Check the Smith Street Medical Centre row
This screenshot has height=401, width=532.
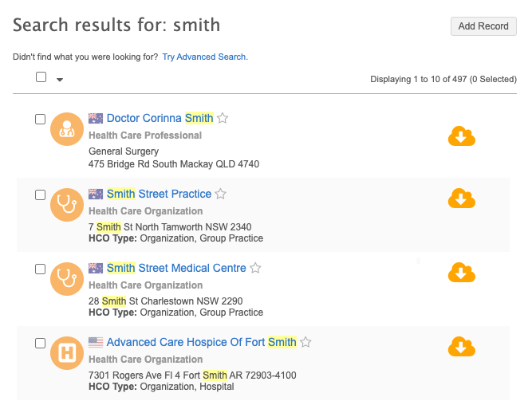tap(41, 269)
